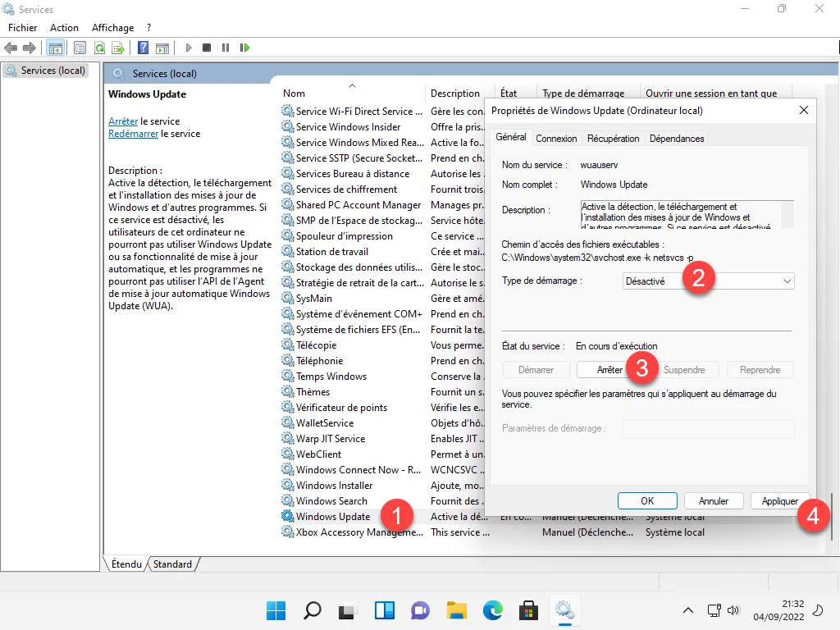This screenshot has height=630, width=840.
Task: Sort services by the Nom column header
Action: click(x=294, y=94)
